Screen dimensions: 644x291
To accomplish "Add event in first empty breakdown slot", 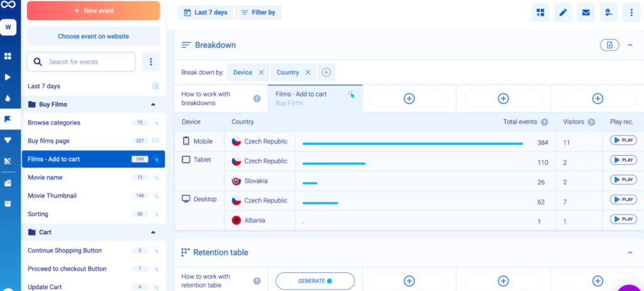I will [409, 98].
